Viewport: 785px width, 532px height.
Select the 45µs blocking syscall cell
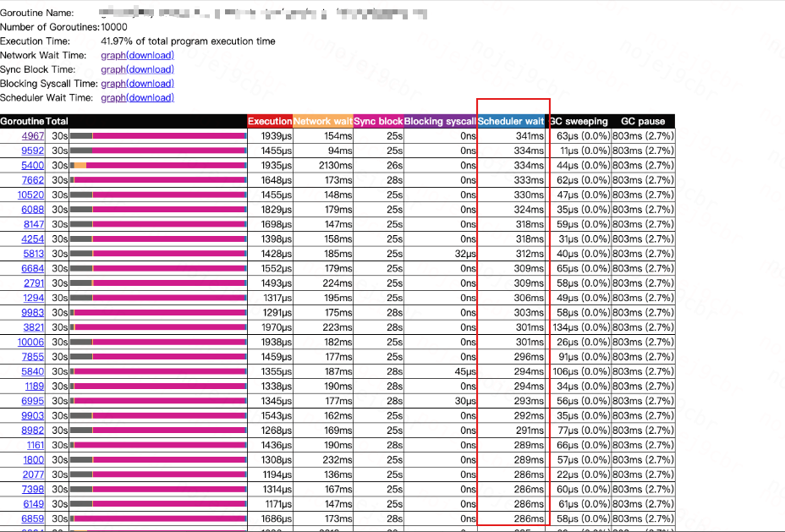tap(440, 371)
